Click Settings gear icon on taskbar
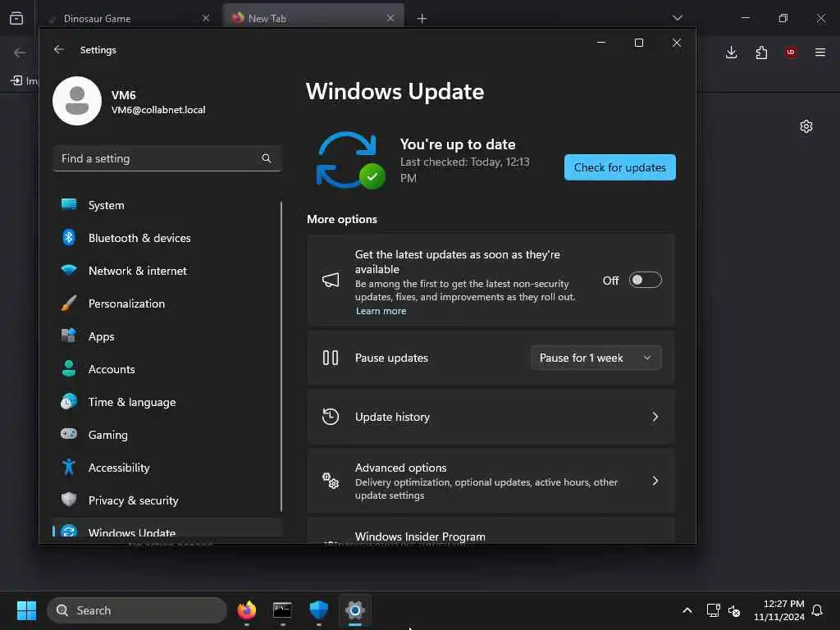This screenshot has height=630, width=840. click(354, 610)
